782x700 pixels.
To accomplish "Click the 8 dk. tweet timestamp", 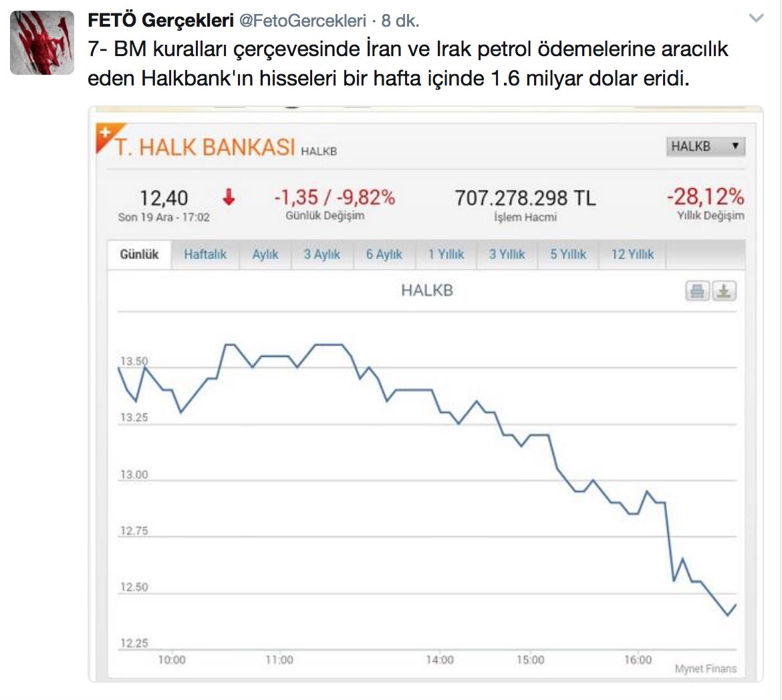I will click(400, 21).
